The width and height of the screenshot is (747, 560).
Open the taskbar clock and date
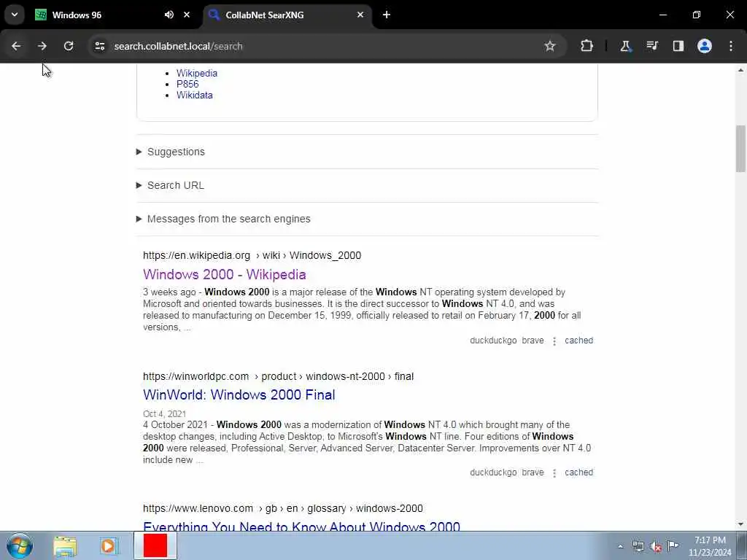710,546
